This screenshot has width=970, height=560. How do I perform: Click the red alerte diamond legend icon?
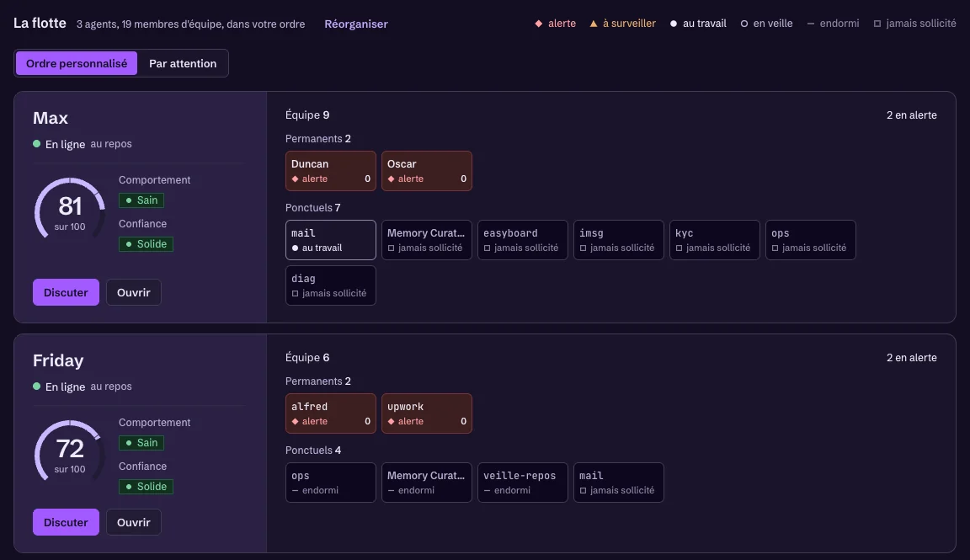click(538, 24)
